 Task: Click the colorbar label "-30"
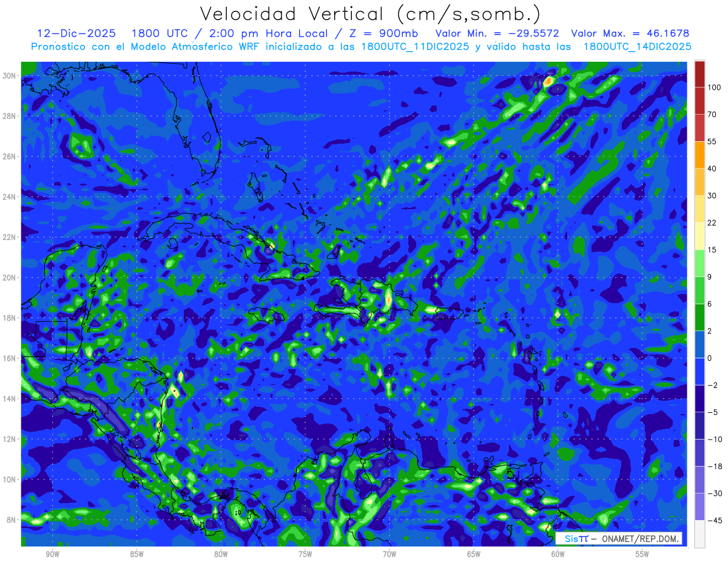(714, 493)
